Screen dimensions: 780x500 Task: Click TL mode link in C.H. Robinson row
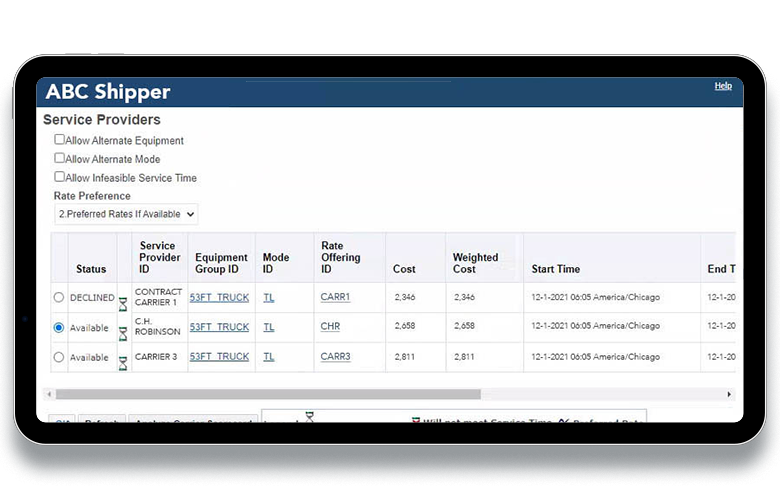[x=269, y=327]
